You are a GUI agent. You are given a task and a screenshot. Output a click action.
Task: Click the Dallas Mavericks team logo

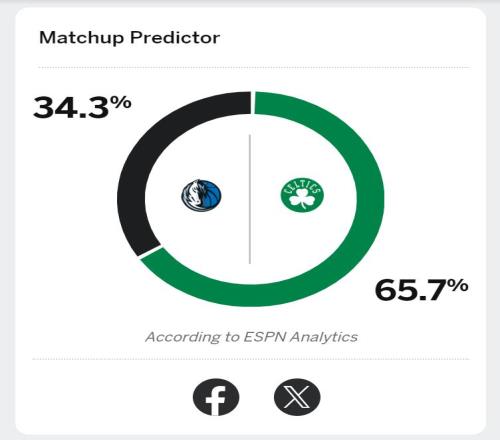(201, 195)
